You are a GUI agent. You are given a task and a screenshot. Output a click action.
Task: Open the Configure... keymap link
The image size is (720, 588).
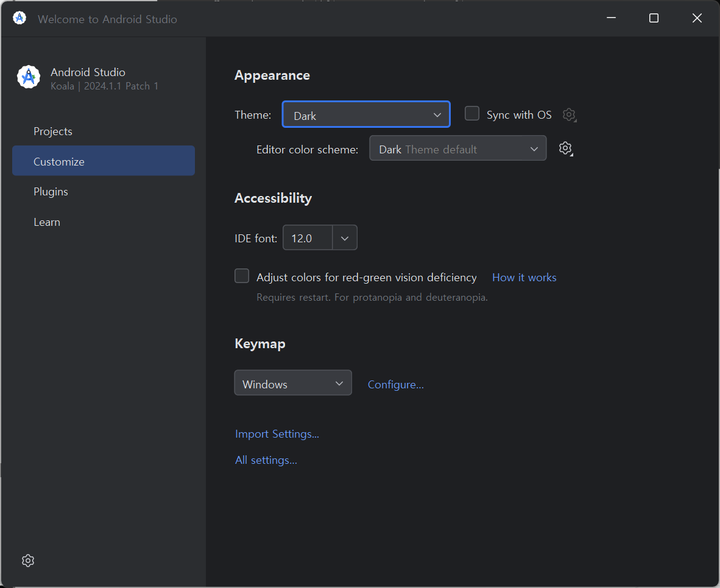[396, 385]
